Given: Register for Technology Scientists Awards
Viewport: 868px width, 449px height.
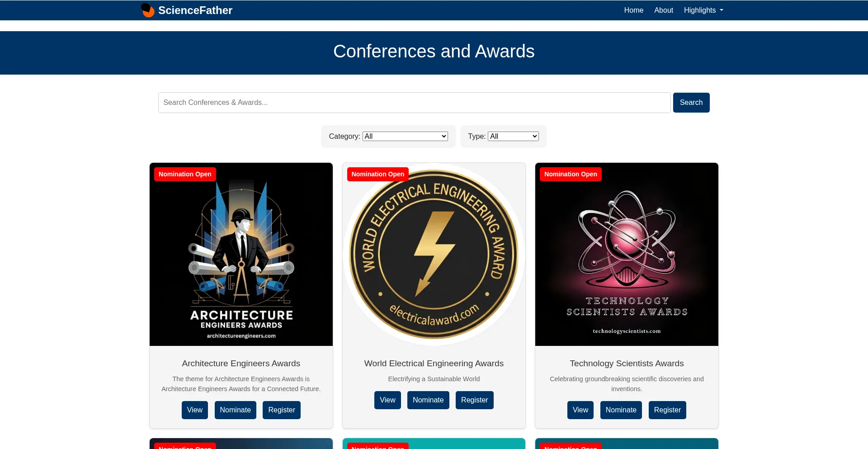Looking at the screenshot, I should click(x=667, y=410).
